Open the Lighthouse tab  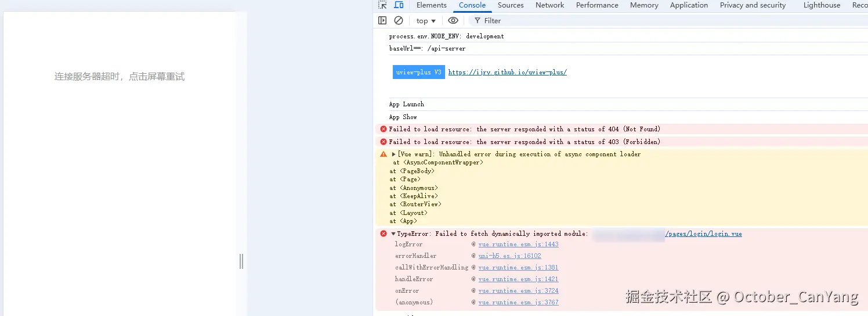tap(822, 5)
